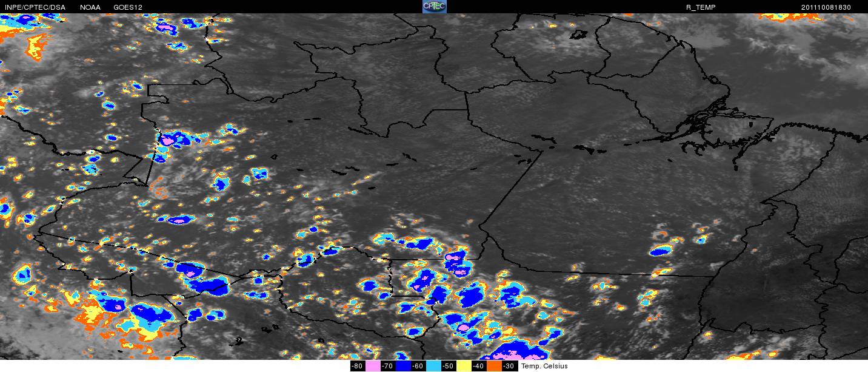Image resolution: width=868 pixels, height=372 pixels.
Task: Select the -60 legend value
Action: (418, 366)
